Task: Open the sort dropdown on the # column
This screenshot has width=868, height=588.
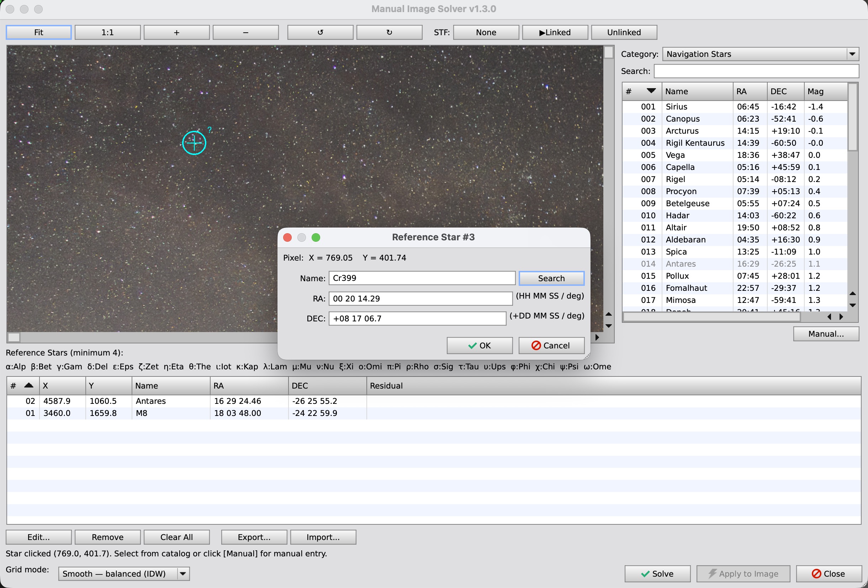Action: (652, 91)
